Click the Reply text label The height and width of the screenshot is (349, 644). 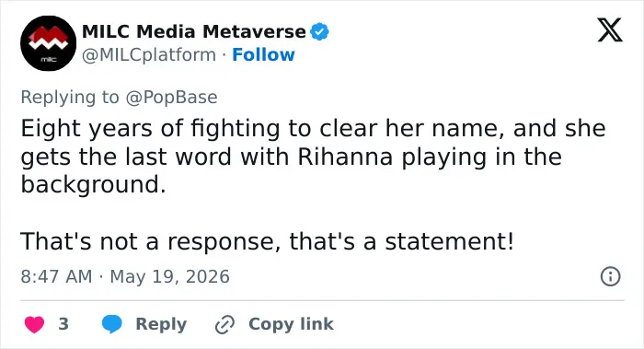pyautogui.click(x=161, y=324)
